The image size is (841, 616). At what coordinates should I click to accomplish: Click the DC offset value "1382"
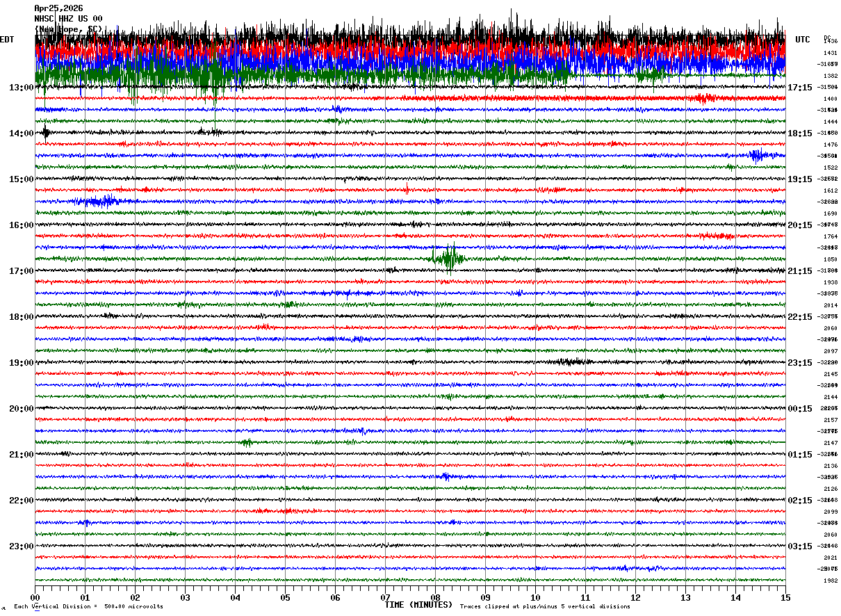click(x=830, y=76)
